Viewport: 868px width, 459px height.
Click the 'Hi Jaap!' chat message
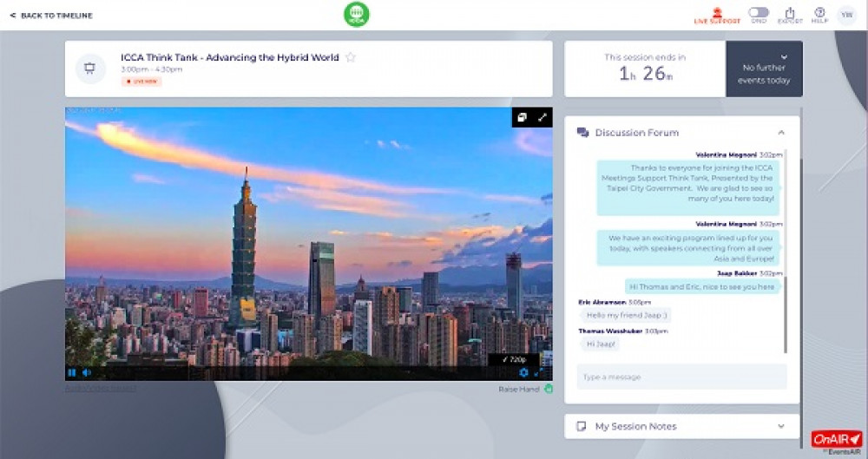(601, 344)
